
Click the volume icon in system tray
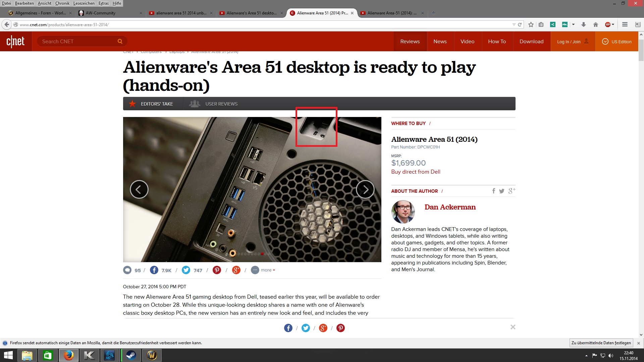[x=610, y=356]
